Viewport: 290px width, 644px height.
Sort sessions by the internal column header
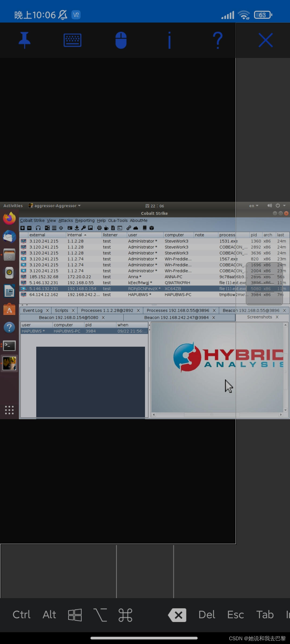click(x=84, y=235)
